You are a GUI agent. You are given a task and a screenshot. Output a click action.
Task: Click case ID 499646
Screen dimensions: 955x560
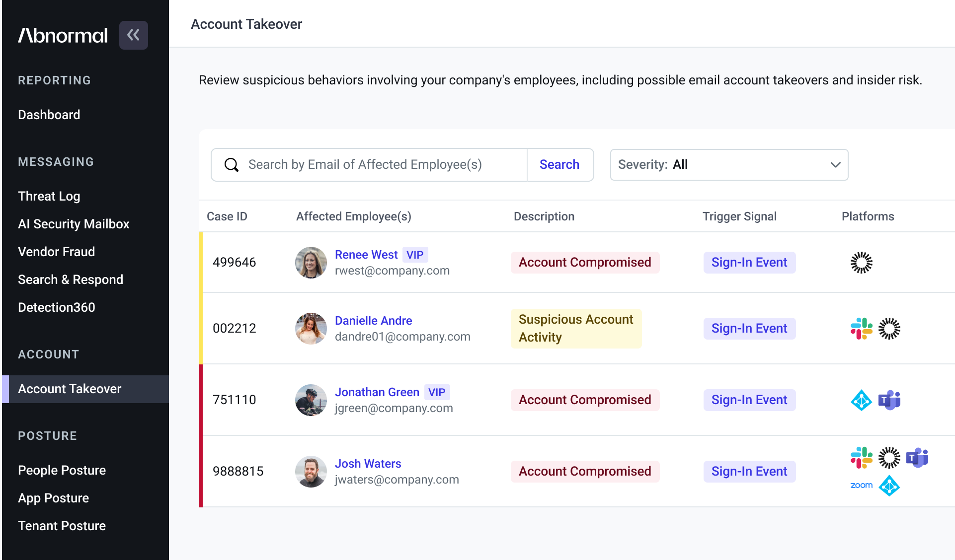click(x=234, y=263)
